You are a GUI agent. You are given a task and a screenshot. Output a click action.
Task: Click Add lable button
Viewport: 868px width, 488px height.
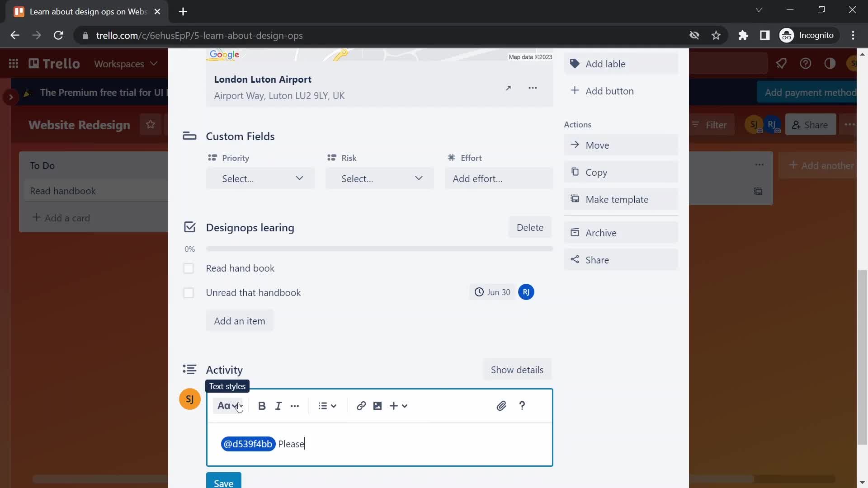[621, 64]
